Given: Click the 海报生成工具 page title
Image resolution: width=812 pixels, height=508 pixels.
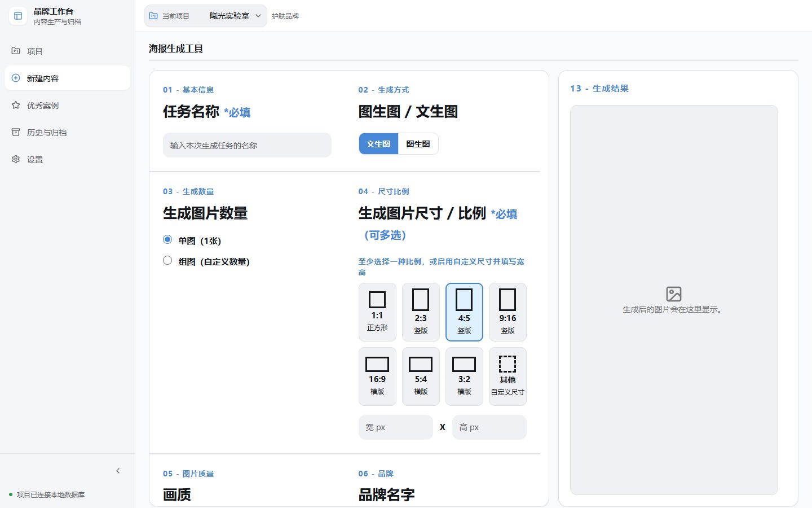Looking at the screenshot, I should coord(176,49).
